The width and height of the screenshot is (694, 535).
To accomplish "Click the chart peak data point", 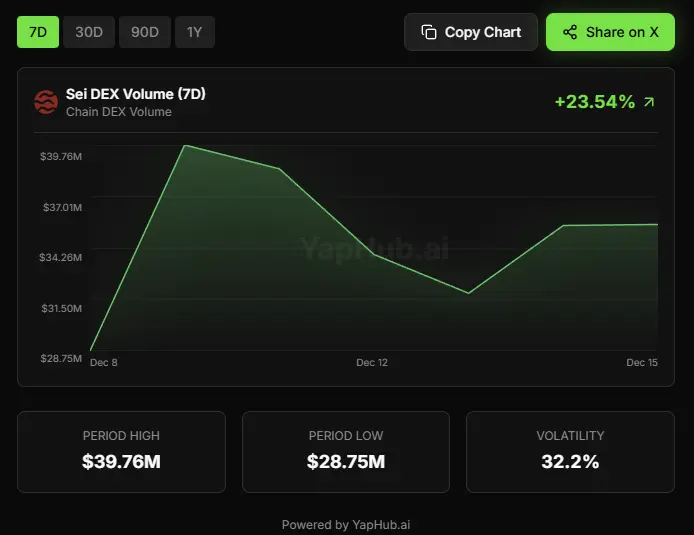I will (185, 145).
